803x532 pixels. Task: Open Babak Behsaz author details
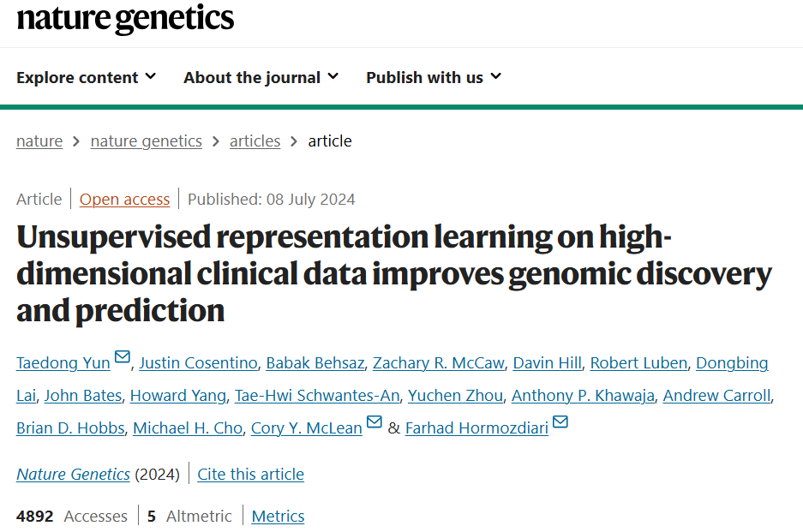pyautogui.click(x=313, y=363)
